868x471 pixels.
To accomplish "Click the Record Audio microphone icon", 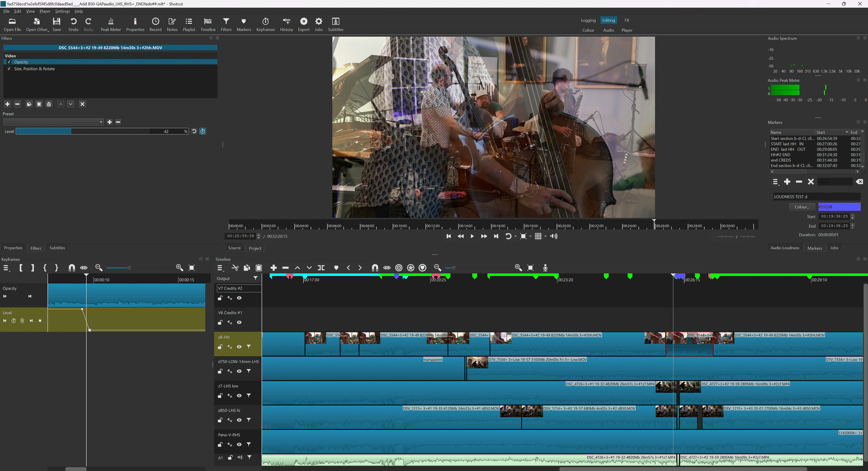I will pyautogui.click(x=545, y=268).
